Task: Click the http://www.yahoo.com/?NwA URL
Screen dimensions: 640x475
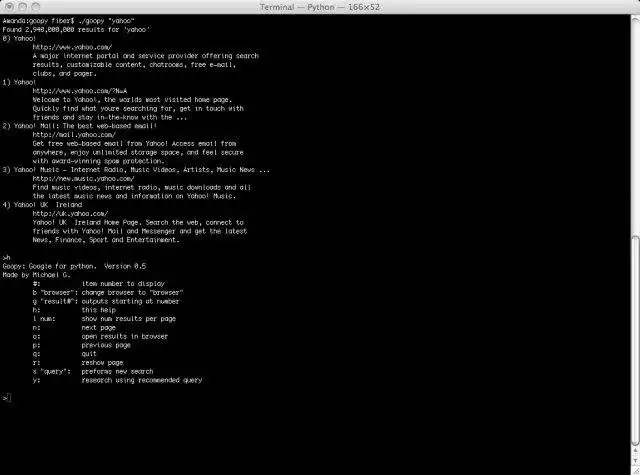Action: [x=80, y=91]
